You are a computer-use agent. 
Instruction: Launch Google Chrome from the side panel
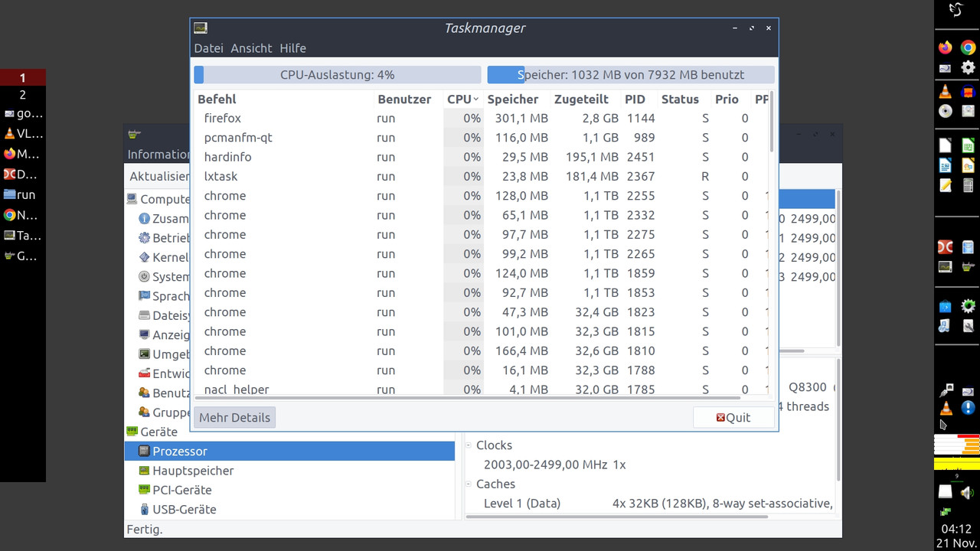968,47
